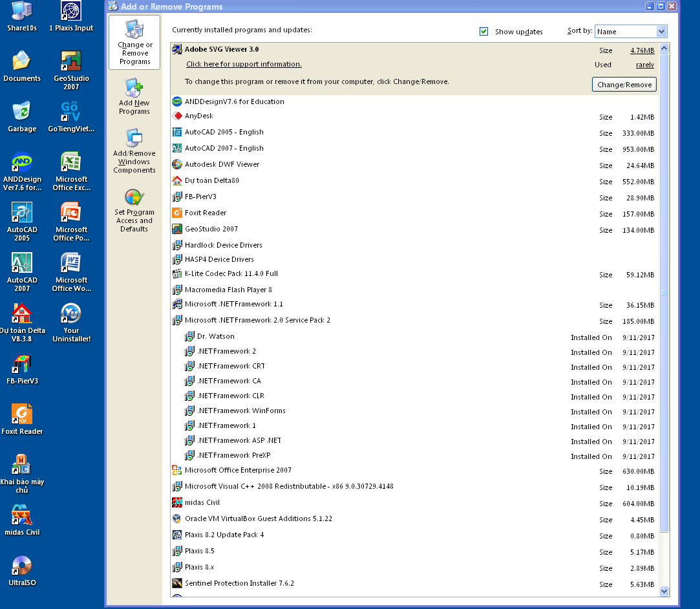Click the program list scrollbar up arrow
The width and height of the screenshot is (700, 609).
[664, 48]
